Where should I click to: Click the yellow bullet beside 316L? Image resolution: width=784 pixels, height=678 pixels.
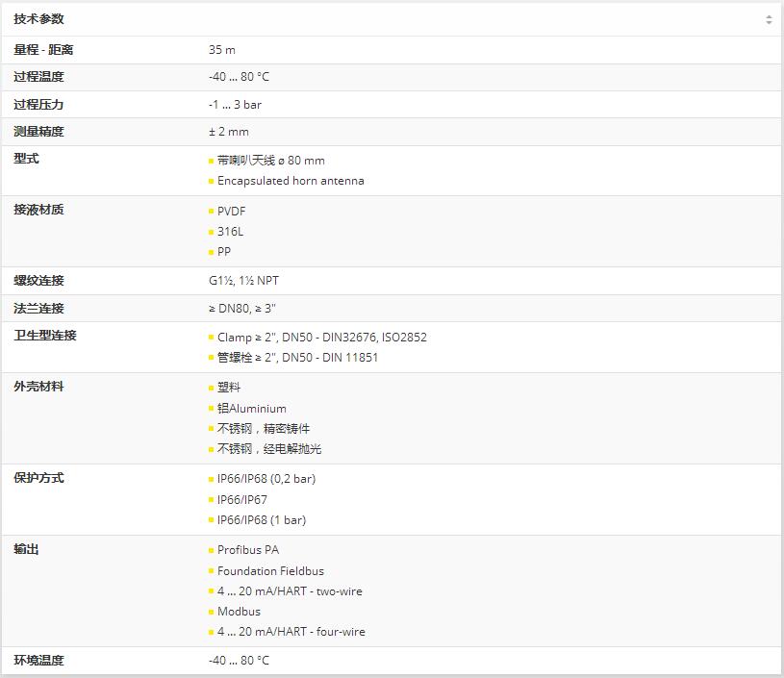point(212,232)
